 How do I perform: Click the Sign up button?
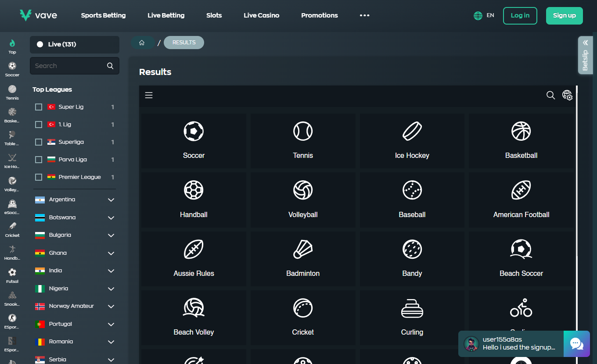(x=565, y=15)
